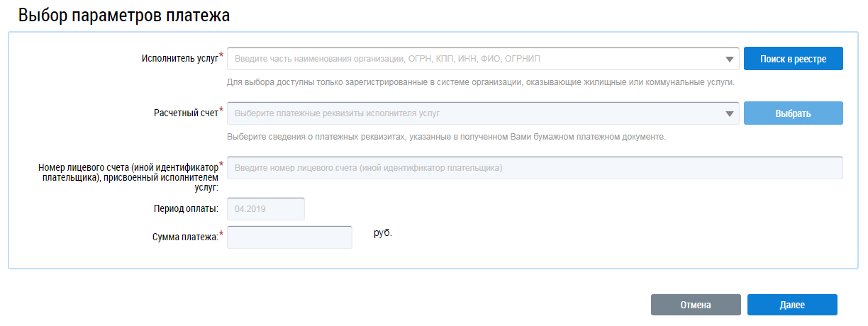Click the Исполнитель услуг field label
The height and width of the screenshot is (326, 868).
(181, 59)
